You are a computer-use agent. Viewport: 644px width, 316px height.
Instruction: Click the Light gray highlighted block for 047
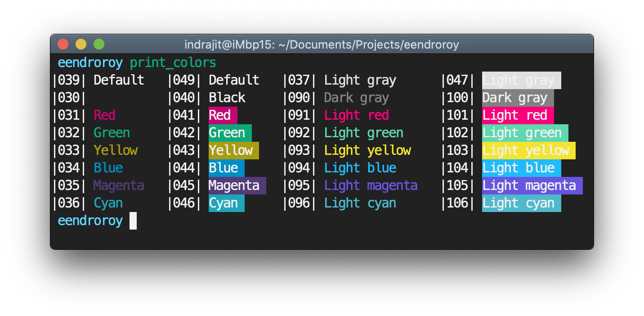[x=522, y=80]
